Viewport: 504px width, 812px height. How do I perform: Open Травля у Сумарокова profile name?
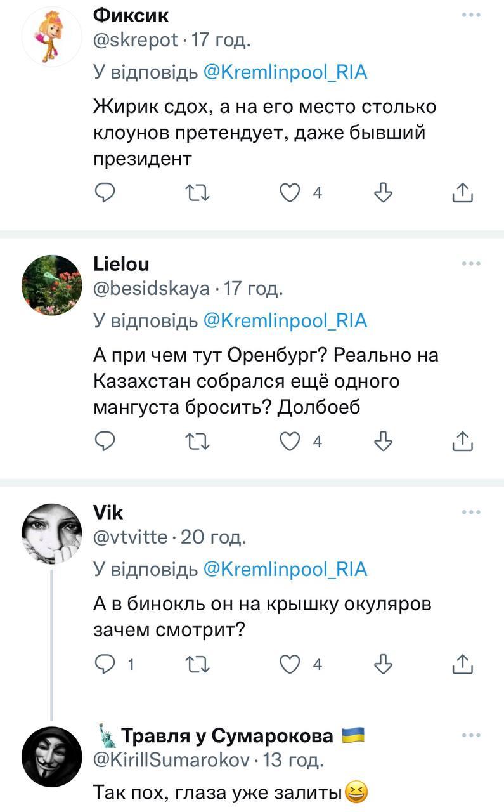[x=226, y=736]
